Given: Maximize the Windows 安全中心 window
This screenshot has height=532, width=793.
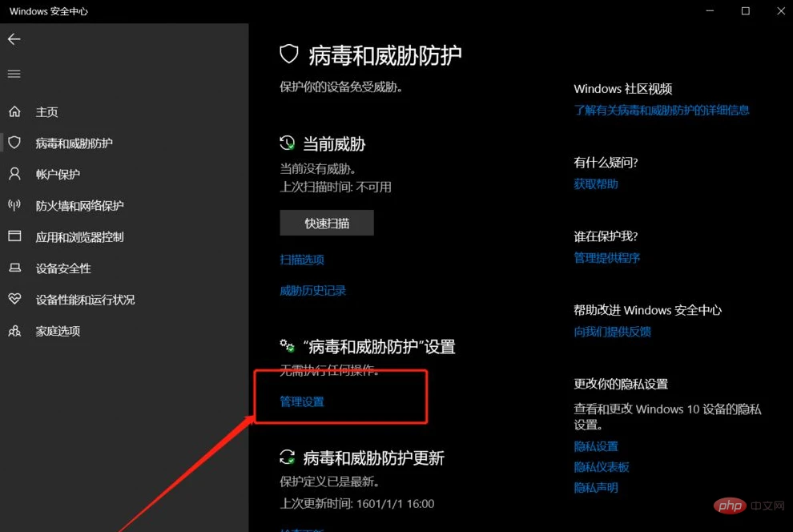Looking at the screenshot, I should [x=746, y=11].
